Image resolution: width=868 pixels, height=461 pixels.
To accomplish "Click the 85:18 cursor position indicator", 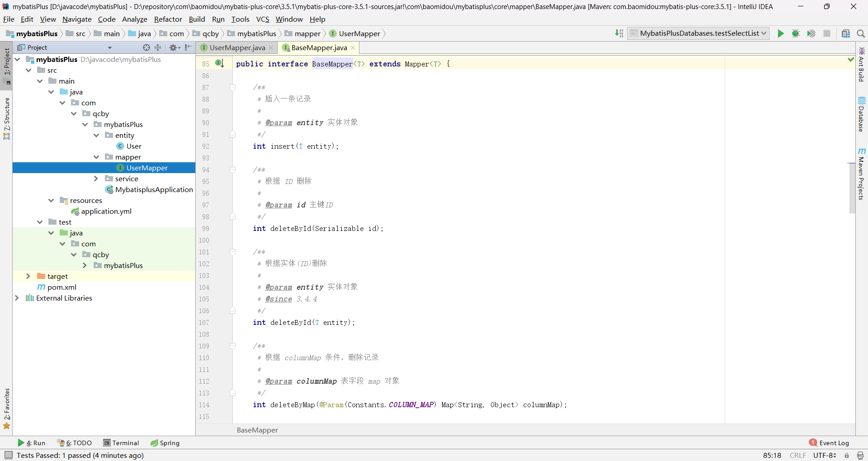I will [772, 456].
